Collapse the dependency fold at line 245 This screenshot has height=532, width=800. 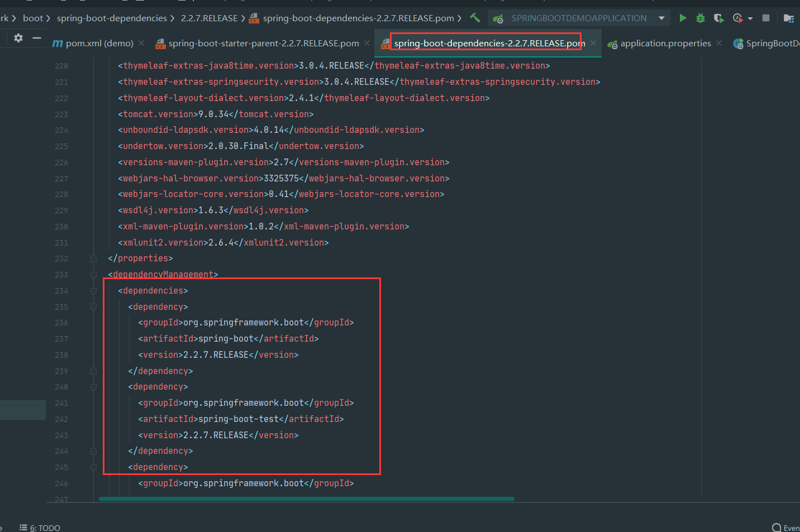(93, 467)
